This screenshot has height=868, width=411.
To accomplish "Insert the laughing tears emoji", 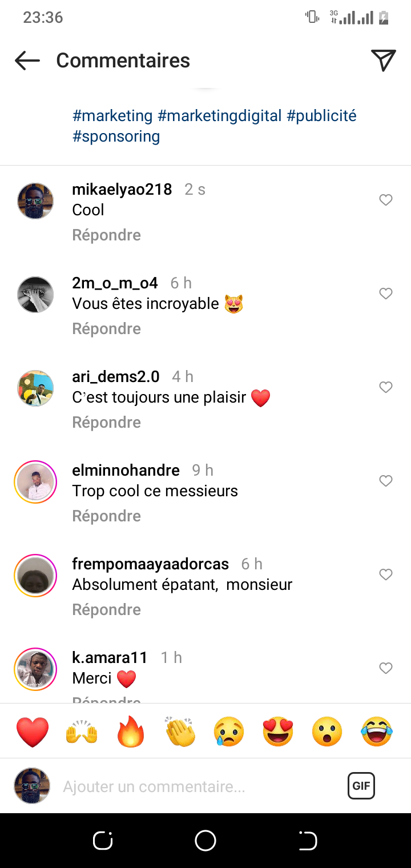I will pyautogui.click(x=377, y=732).
